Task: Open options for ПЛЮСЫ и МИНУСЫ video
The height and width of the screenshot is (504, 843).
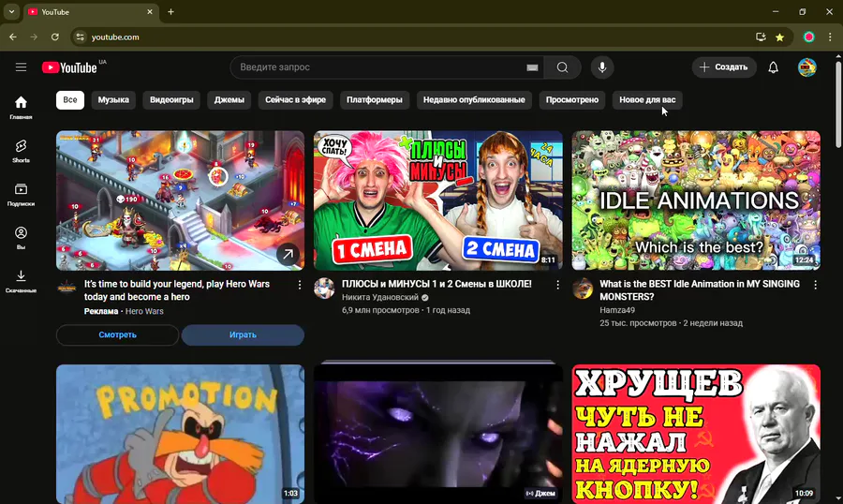Action: [557, 285]
